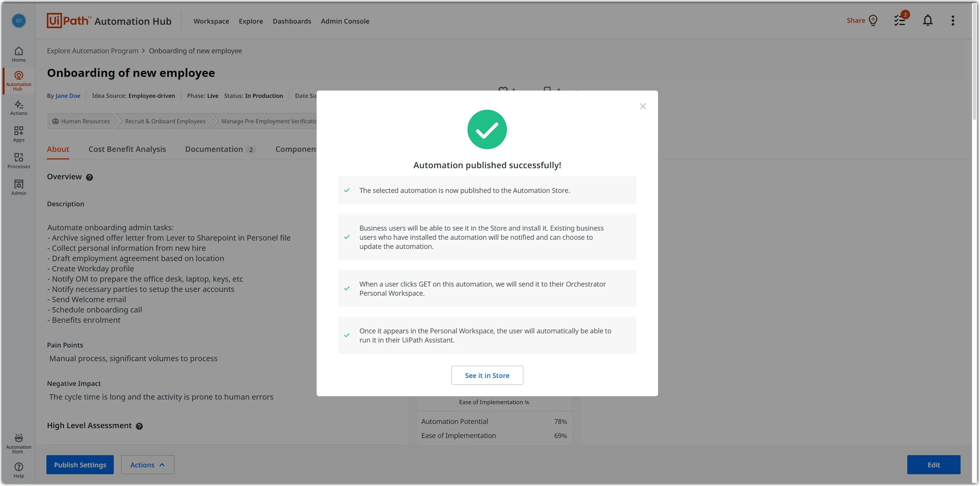Click Share an idea button
The width and height of the screenshot is (980, 486).
coord(862,21)
